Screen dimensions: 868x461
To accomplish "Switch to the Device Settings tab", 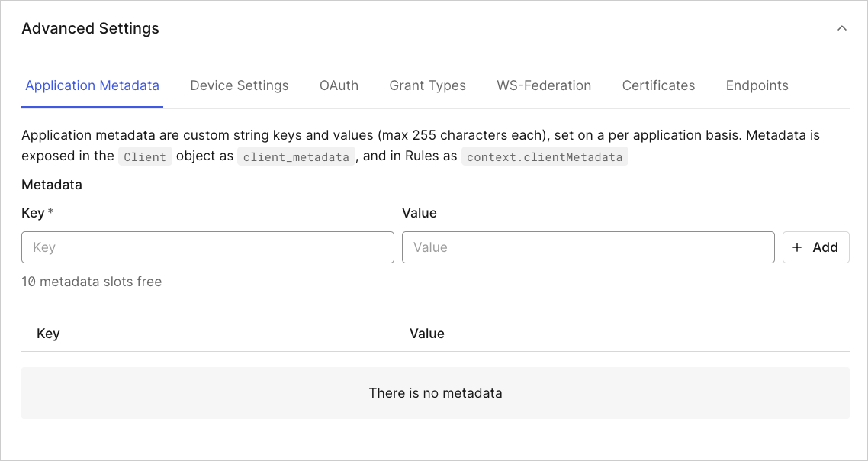I will (x=240, y=85).
